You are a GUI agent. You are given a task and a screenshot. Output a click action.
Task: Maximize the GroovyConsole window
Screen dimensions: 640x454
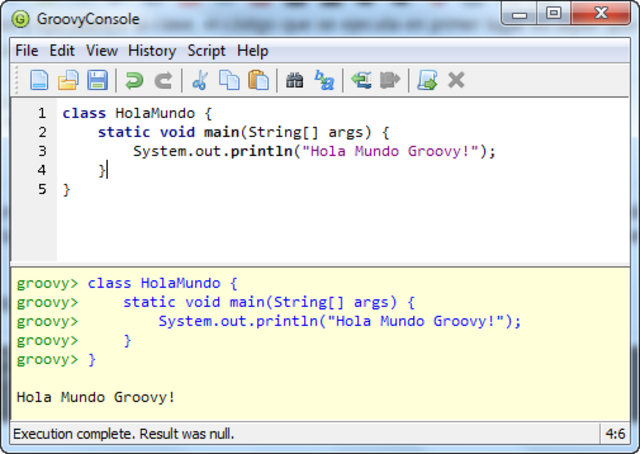pyautogui.click(x=553, y=13)
